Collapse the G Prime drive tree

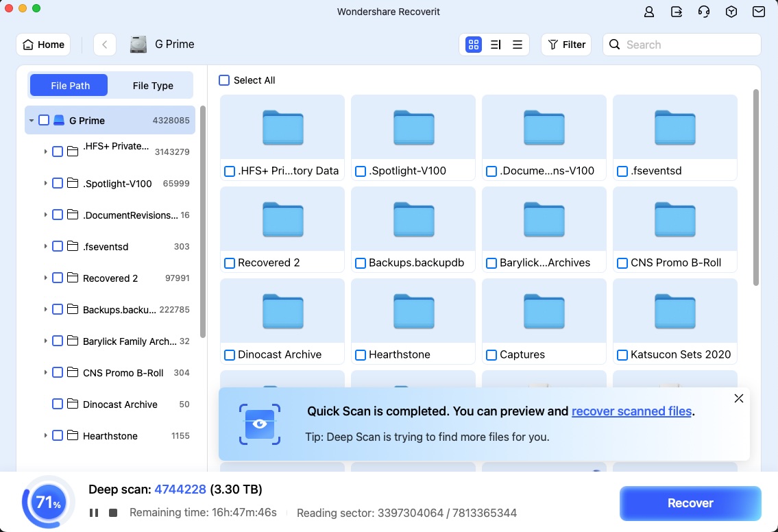[x=32, y=121]
